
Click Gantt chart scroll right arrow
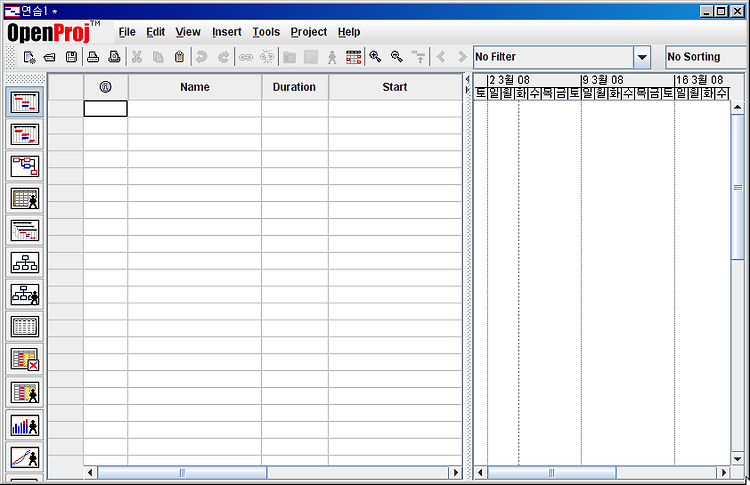724,473
